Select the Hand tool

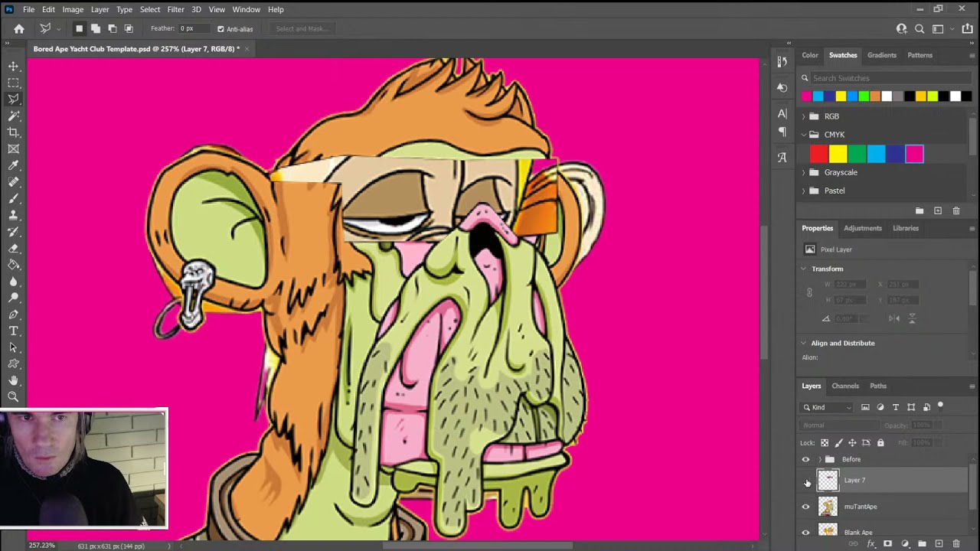pyautogui.click(x=14, y=380)
